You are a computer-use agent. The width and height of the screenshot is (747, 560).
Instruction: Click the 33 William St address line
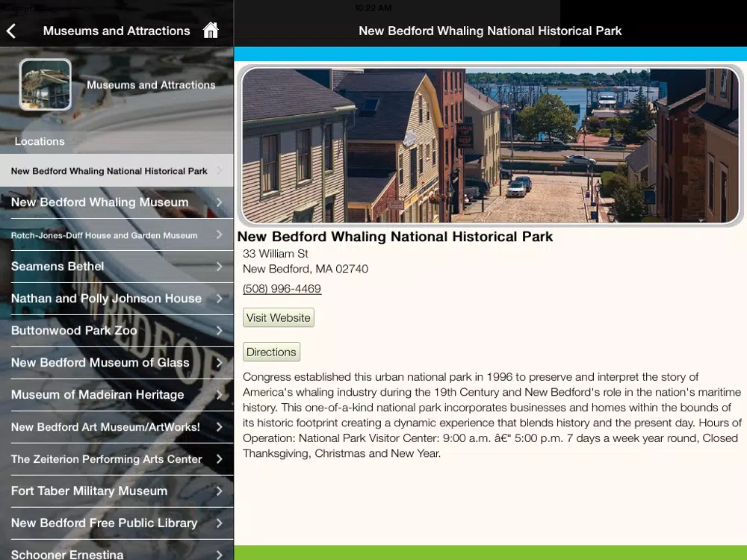276,254
